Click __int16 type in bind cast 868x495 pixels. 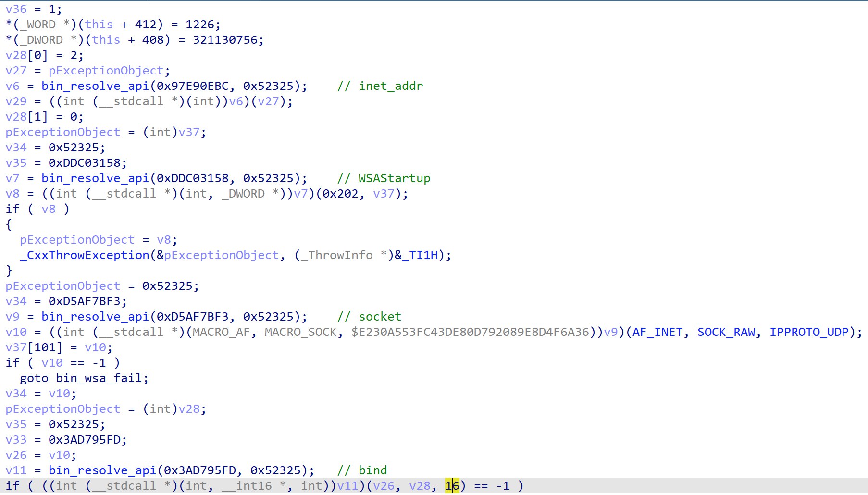click(247, 486)
